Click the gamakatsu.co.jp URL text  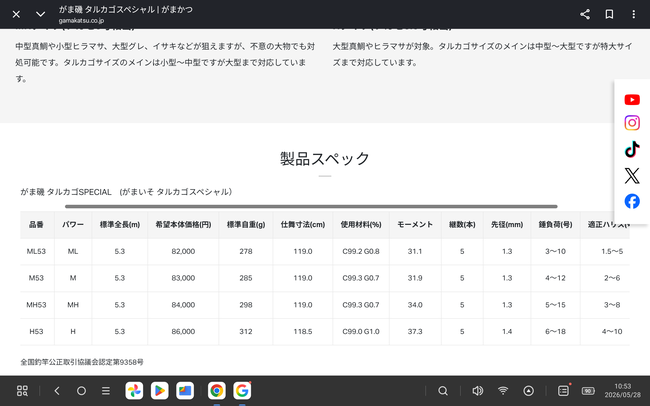coord(81,21)
